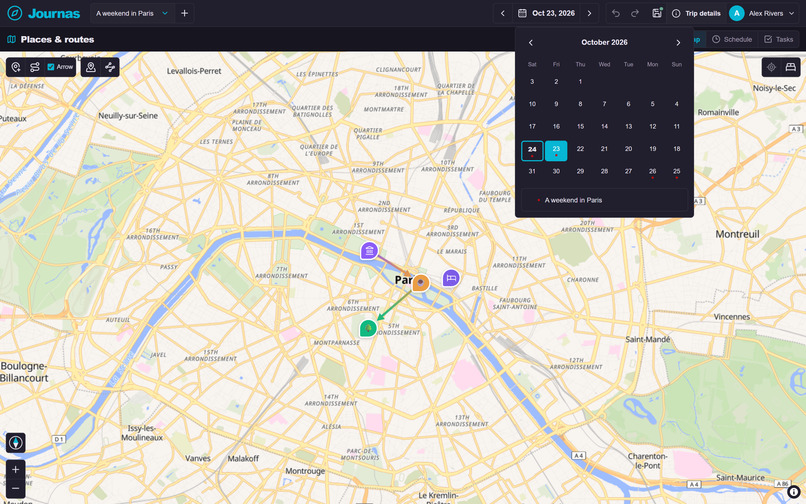Image resolution: width=806 pixels, height=504 pixels.
Task: Open Trip details panel
Action: (696, 13)
